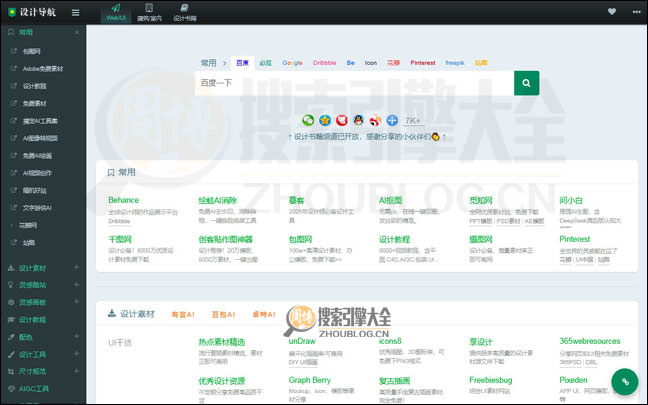
Task: Open the icons8 link
Action: tap(390, 341)
